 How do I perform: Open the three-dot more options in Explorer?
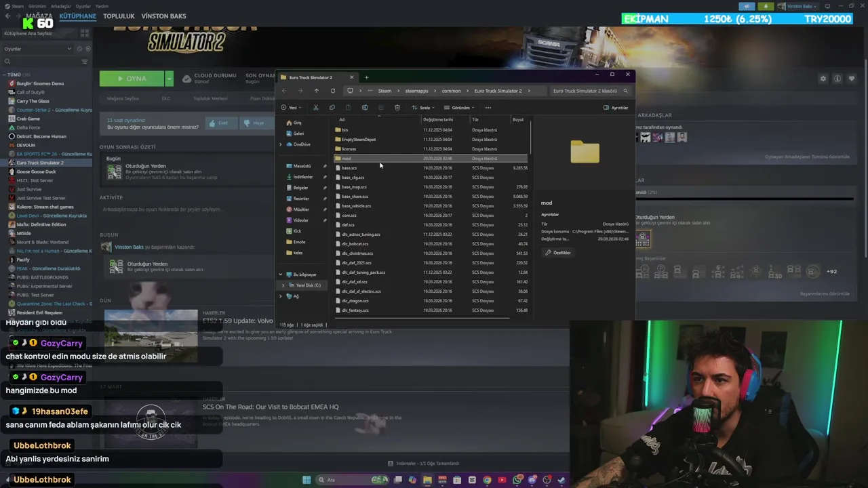[x=488, y=108]
